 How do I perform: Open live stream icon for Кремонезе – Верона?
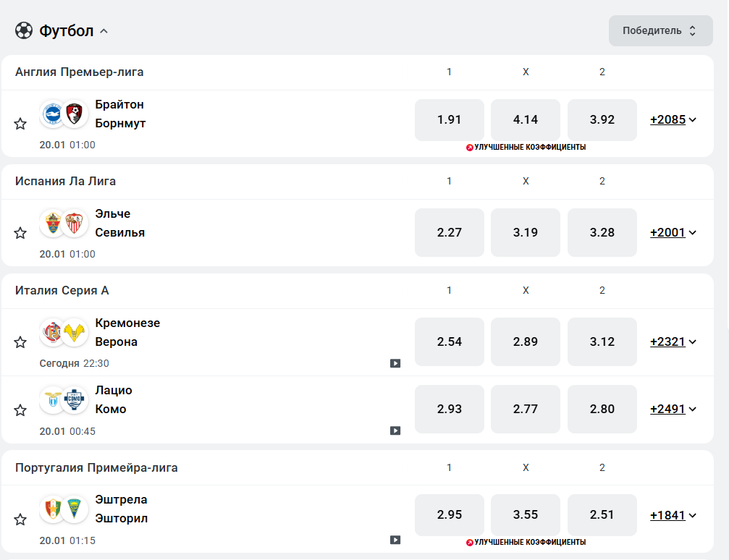pyautogui.click(x=395, y=363)
